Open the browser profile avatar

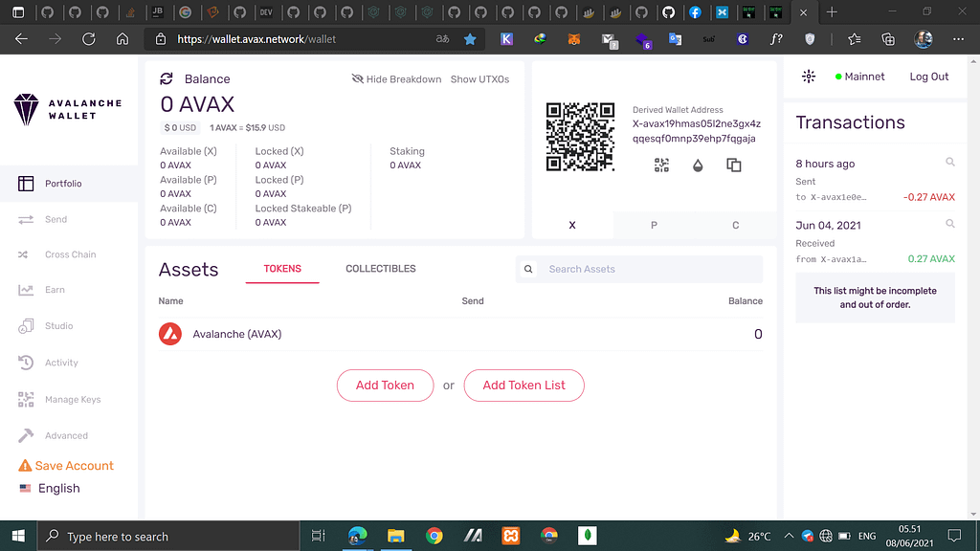click(x=924, y=38)
